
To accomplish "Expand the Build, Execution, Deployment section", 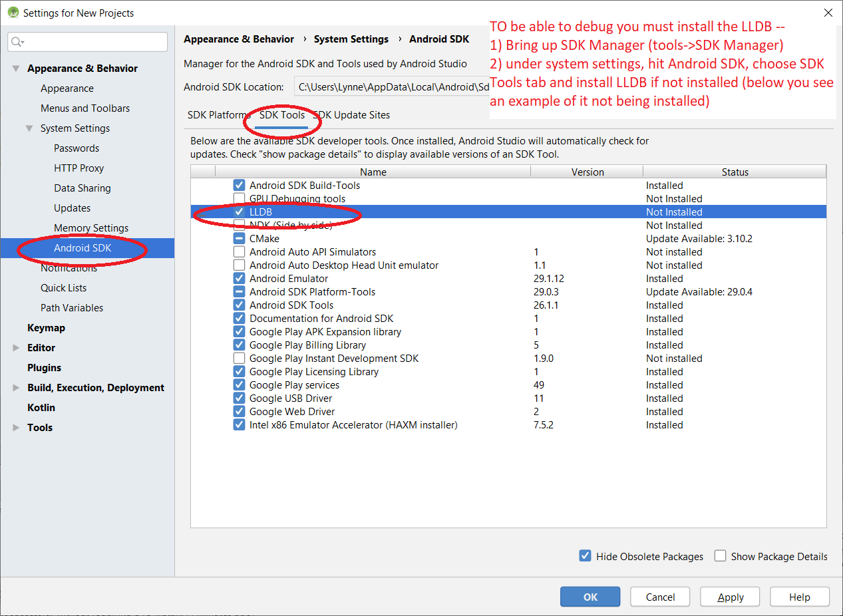I will point(16,388).
